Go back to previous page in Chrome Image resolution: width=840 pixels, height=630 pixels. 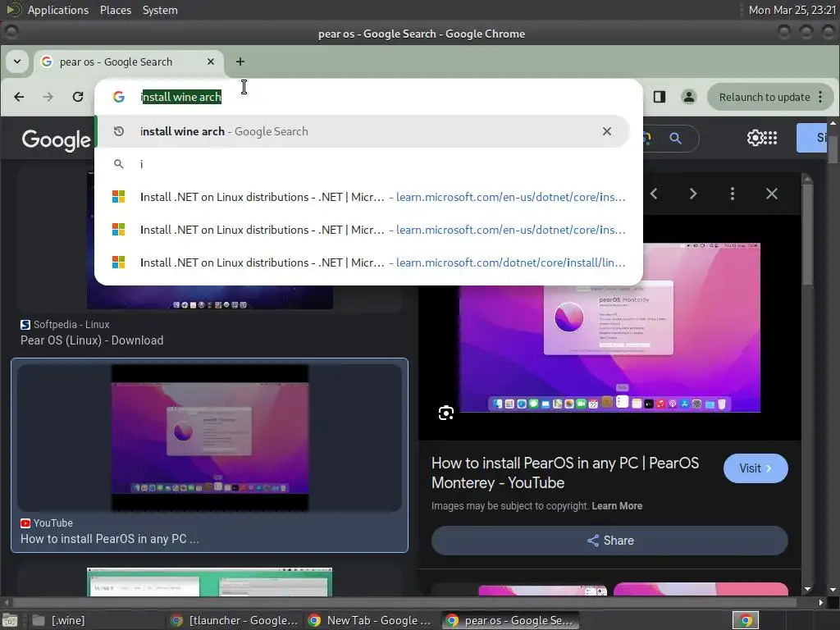[x=19, y=97]
